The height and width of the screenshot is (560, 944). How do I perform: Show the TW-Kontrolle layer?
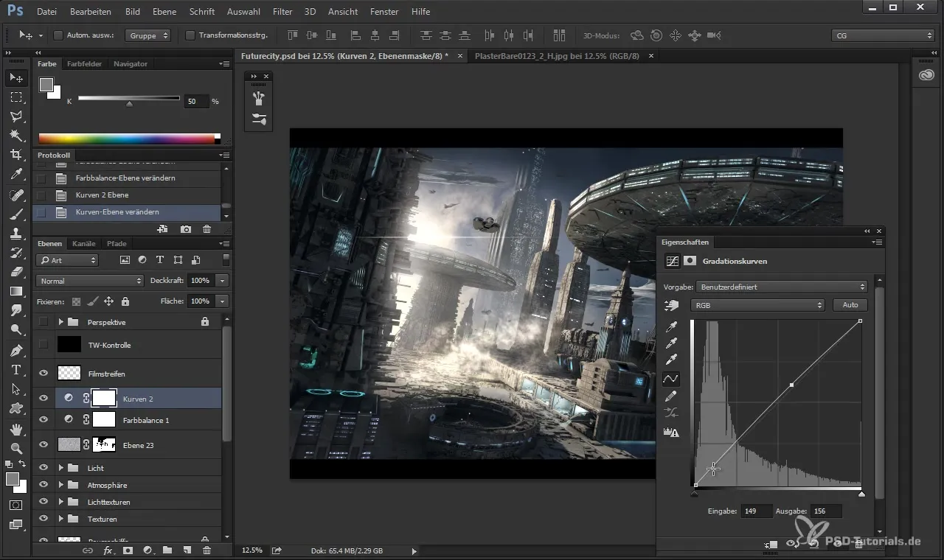coord(44,345)
